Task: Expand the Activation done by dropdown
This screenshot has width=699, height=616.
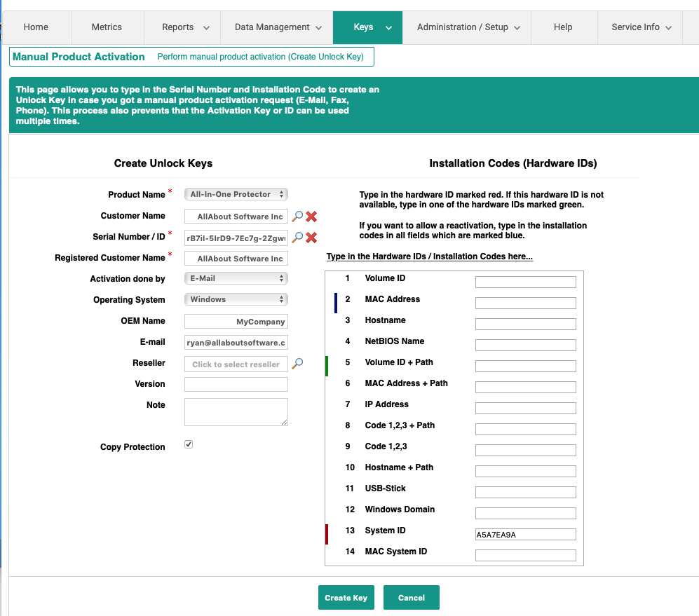Action: tap(236, 278)
